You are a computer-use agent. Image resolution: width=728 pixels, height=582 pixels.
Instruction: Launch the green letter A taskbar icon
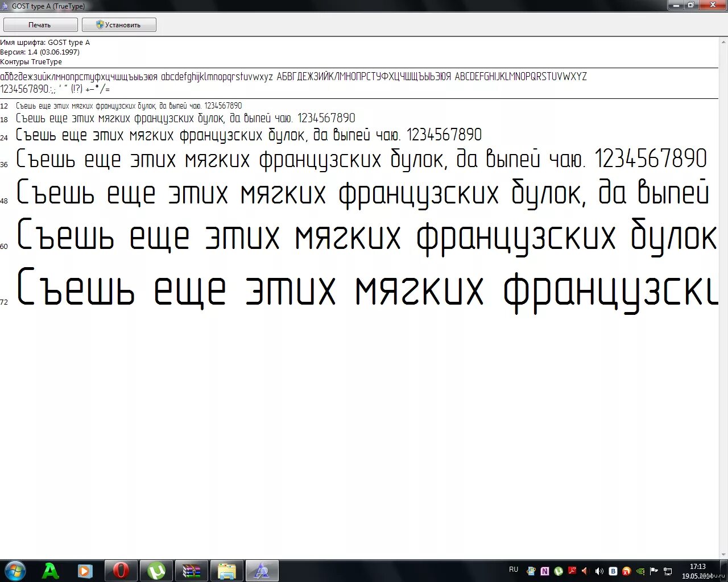coord(51,571)
